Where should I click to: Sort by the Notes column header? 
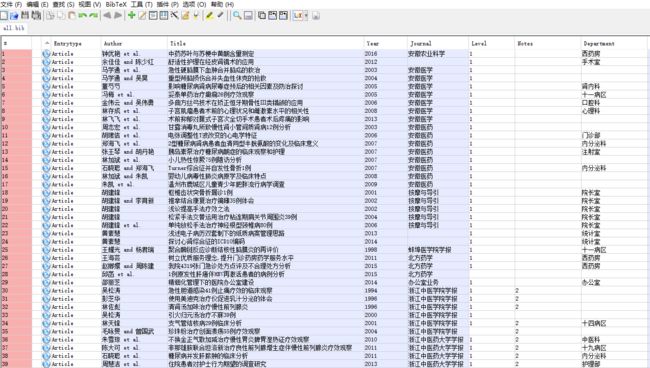[x=547, y=44]
